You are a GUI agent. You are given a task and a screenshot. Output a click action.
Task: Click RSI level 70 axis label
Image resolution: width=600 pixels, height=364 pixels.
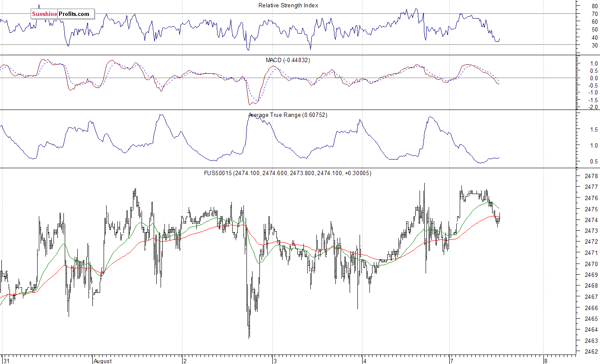pos(595,14)
